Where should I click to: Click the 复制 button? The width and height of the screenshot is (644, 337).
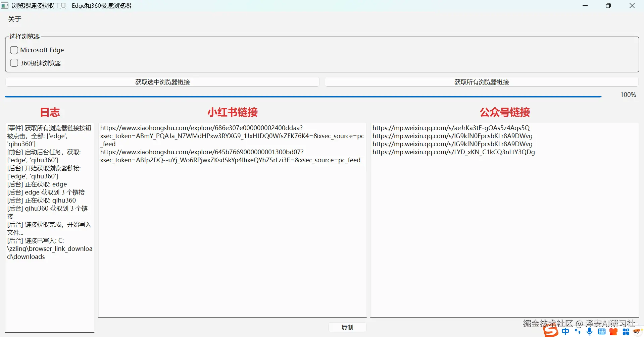click(x=347, y=327)
